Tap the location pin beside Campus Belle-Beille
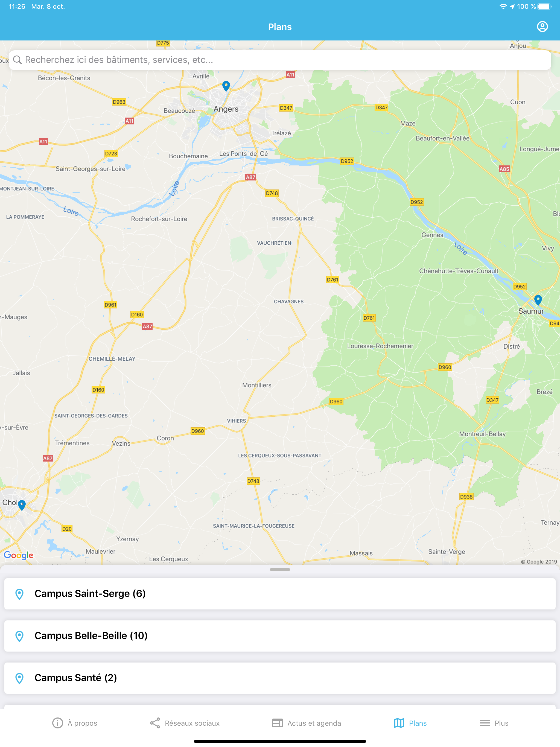 coord(20,636)
